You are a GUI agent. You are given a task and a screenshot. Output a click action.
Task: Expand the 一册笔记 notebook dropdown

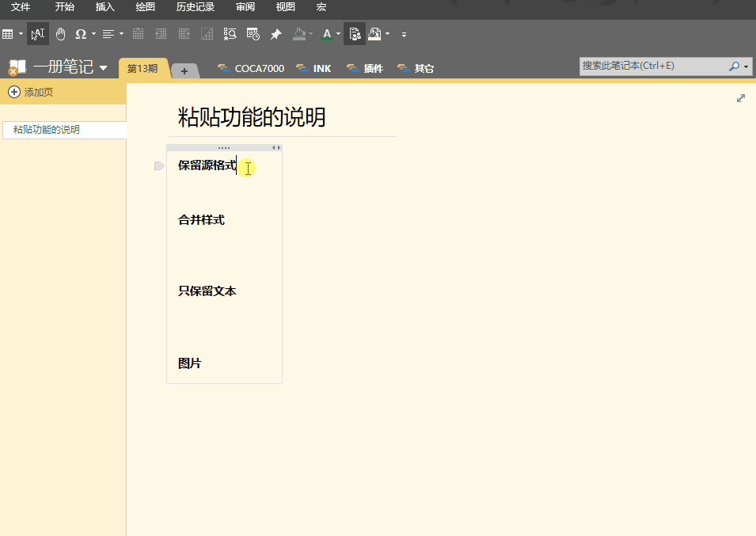pyautogui.click(x=104, y=68)
